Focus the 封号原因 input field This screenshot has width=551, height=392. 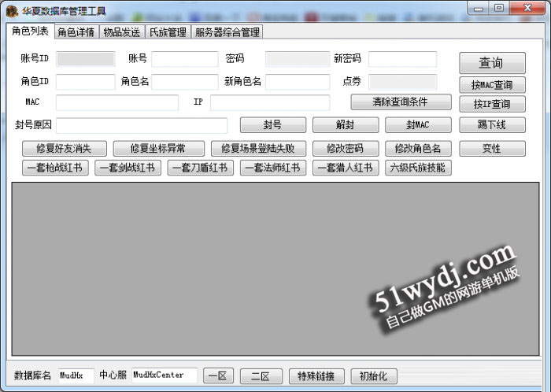(142, 125)
